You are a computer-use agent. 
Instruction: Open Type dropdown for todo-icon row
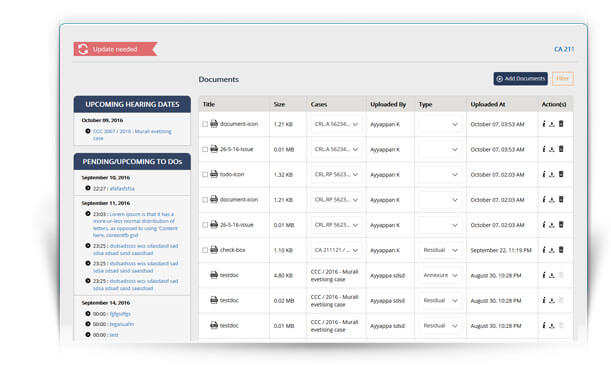pyautogui.click(x=440, y=175)
